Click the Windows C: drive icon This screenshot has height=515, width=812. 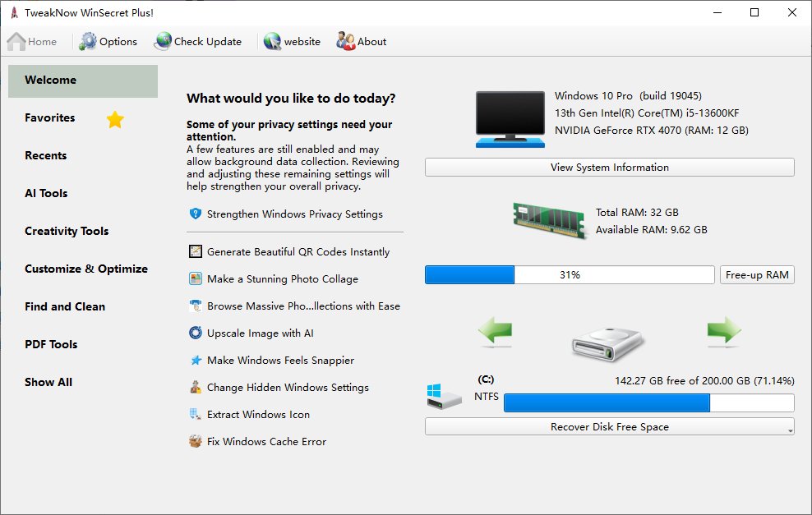point(444,397)
